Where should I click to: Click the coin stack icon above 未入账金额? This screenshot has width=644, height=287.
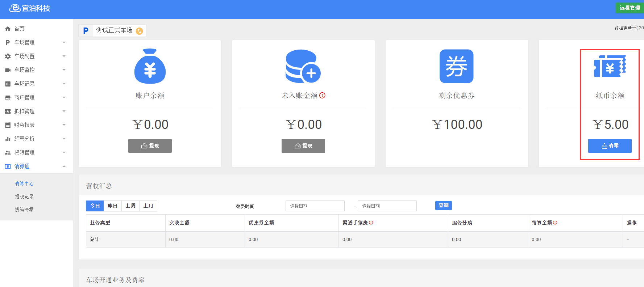click(303, 66)
